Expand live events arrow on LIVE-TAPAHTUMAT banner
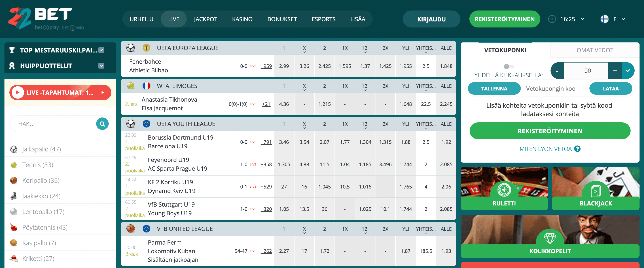Image resolution: width=644 pixels, height=268 pixels. (103, 92)
